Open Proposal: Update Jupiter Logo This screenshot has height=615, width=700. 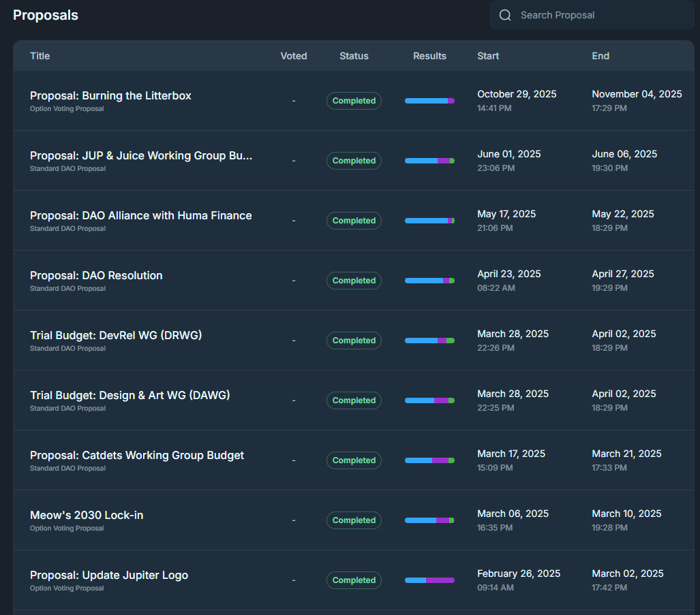(109, 575)
